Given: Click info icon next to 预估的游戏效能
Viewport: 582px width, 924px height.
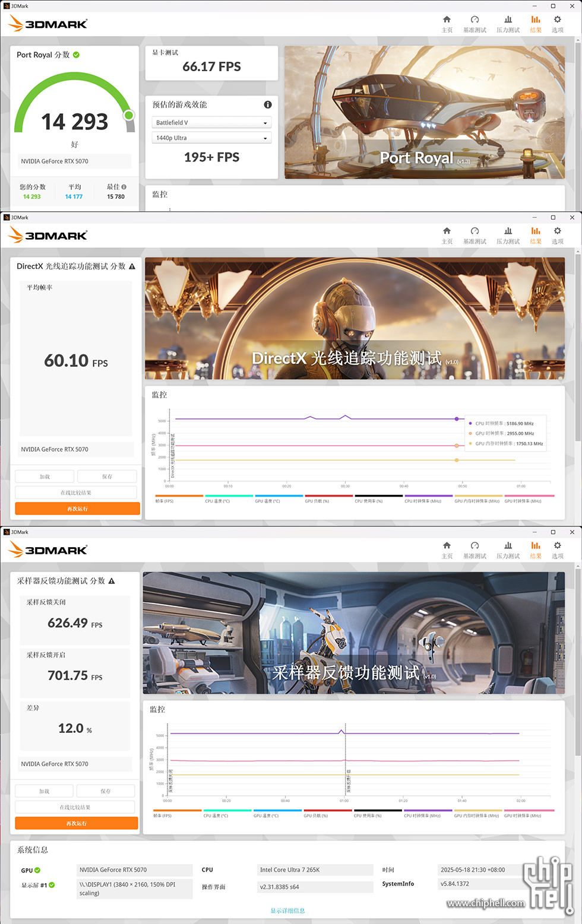Looking at the screenshot, I should click(268, 104).
